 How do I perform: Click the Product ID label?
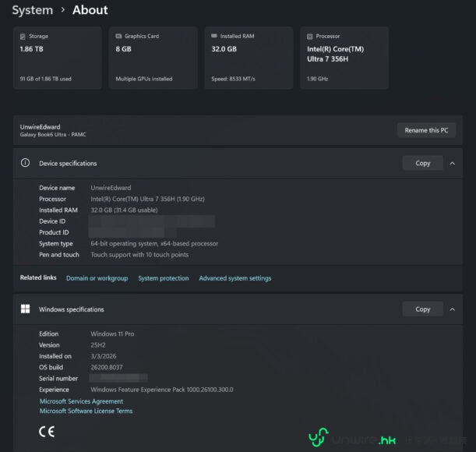click(54, 232)
